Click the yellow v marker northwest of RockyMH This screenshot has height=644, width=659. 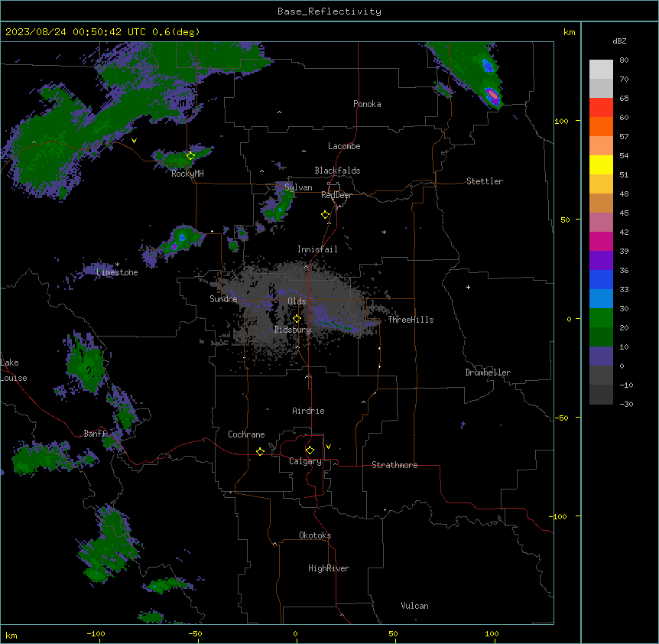point(134,141)
